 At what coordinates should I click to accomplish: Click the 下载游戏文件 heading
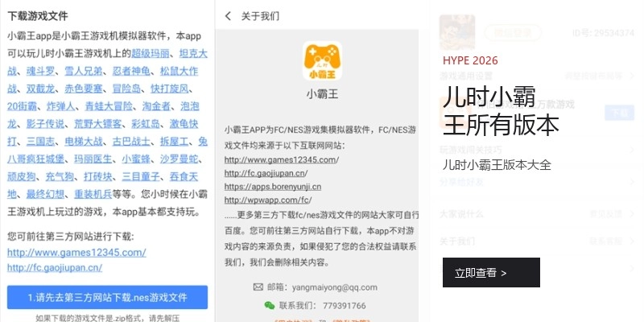coord(37,16)
